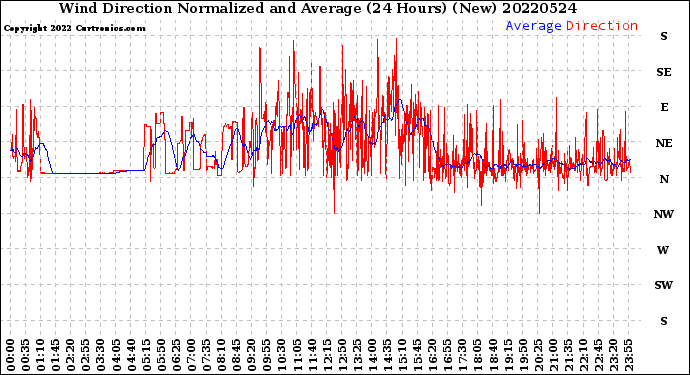Click the 20:25 time axis label
The width and height of the screenshot is (690, 375).
tap(538, 355)
